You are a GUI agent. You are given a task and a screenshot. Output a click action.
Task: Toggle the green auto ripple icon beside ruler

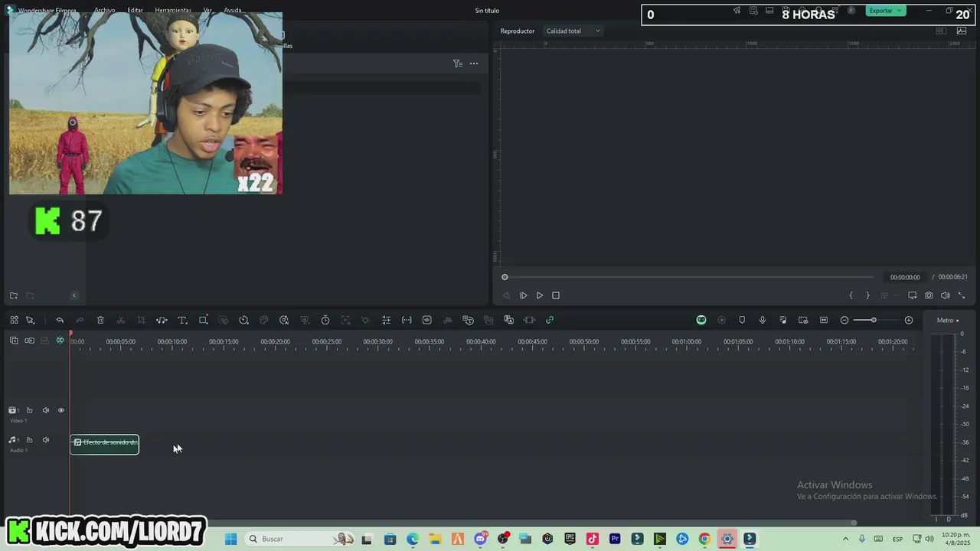point(60,341)
